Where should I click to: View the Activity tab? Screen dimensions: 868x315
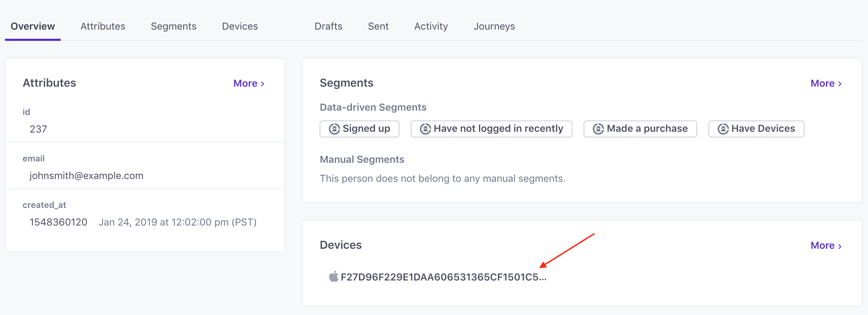(x=431, y=26)
